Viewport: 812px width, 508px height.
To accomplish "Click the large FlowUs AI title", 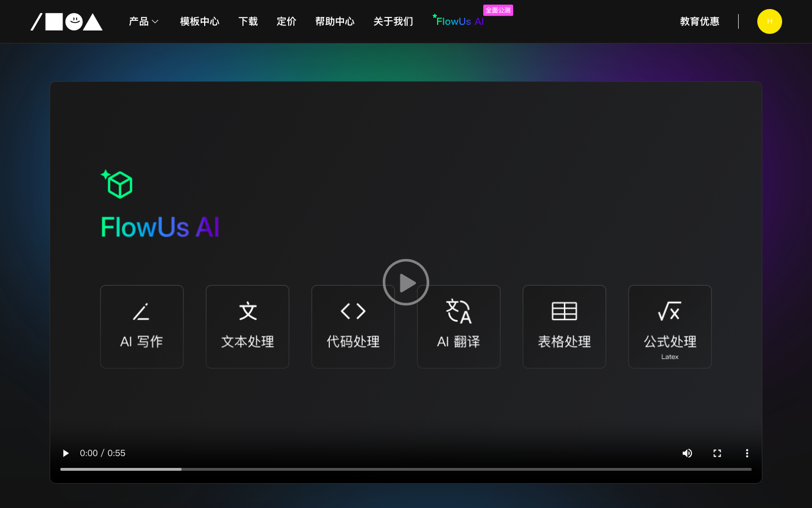I will point(160,227).
